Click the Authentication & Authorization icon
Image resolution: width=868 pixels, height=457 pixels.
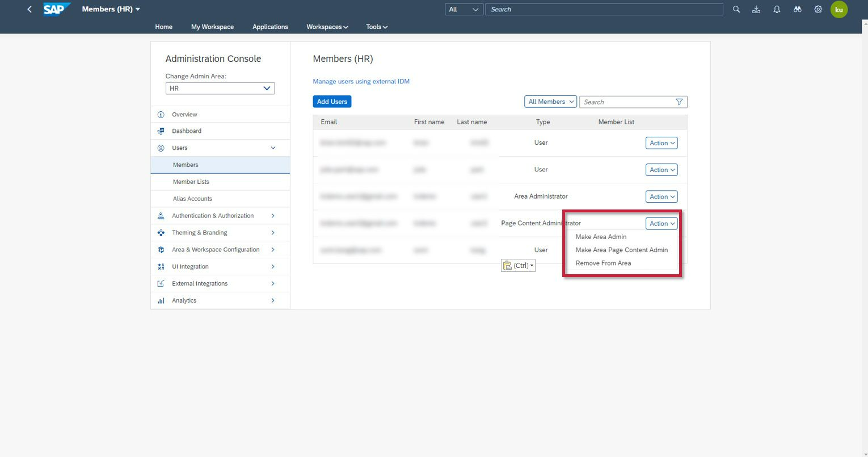[161, 216]
